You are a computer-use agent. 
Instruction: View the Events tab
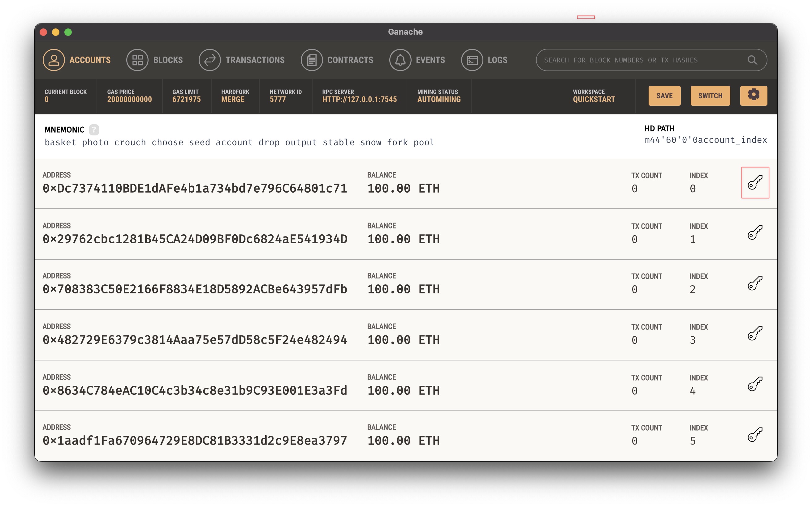pyautogui.click(x=417, y=60)
